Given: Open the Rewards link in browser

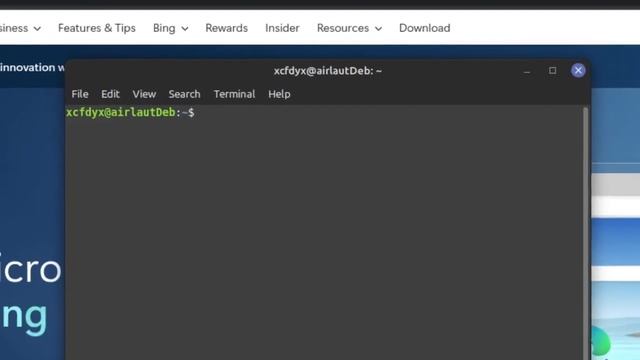Looking at the screenshot, I should (x=227, y=28).
